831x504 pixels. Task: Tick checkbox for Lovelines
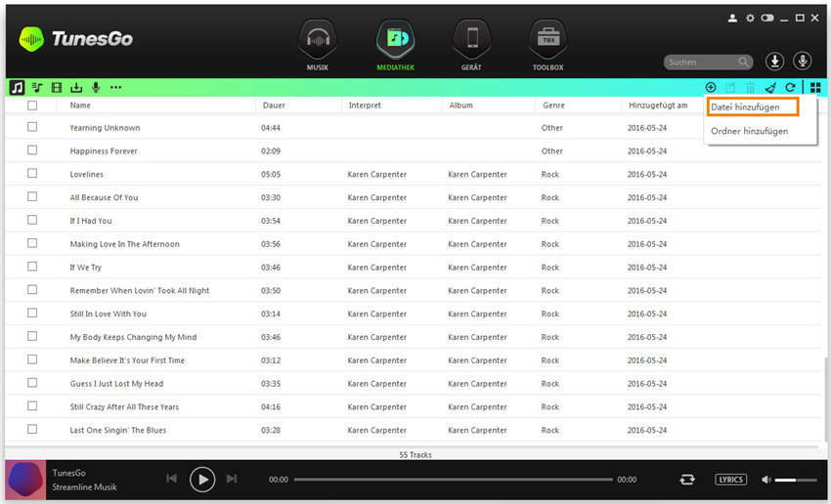[32, 174]
